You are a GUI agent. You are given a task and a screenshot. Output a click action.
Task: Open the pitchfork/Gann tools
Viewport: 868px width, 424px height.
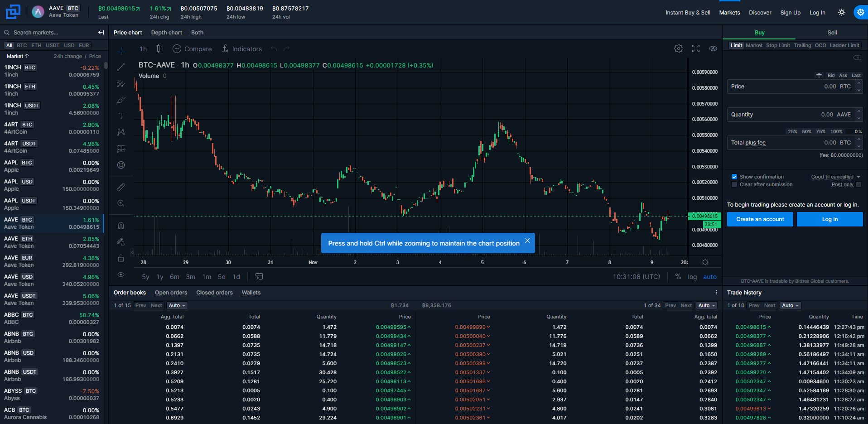[x=121, y=83]
